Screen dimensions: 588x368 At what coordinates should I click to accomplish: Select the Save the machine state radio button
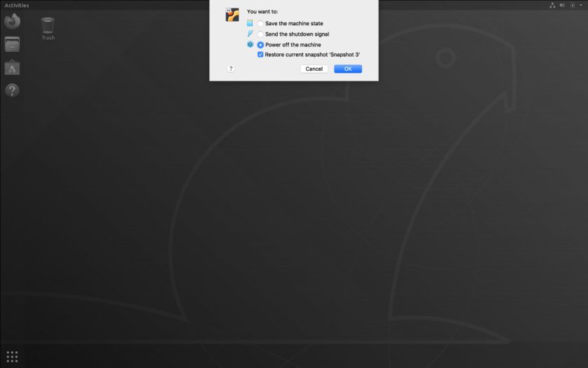coord(260,23)
